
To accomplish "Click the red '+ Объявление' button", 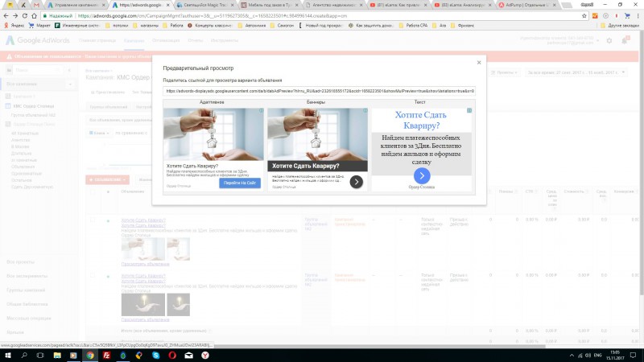I will coord(108,179).
